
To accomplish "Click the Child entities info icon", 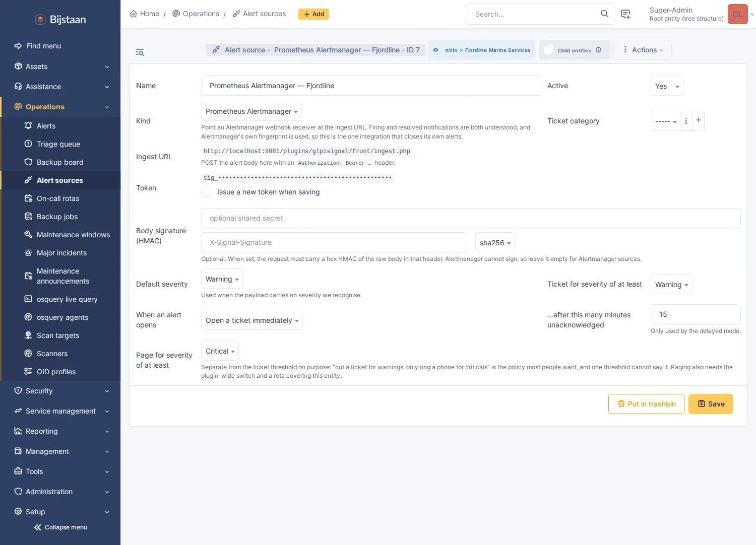I will (x=598, y=50).
